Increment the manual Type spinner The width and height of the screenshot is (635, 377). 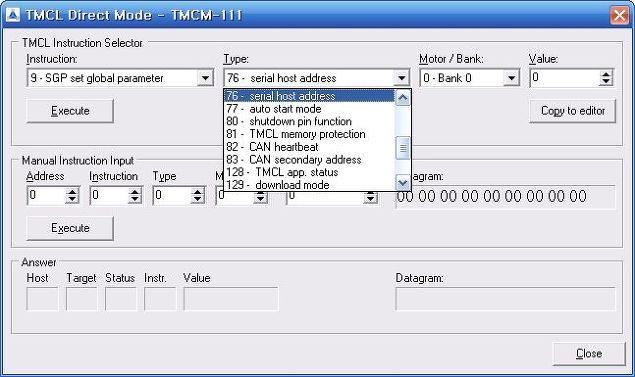pos(198,192)
